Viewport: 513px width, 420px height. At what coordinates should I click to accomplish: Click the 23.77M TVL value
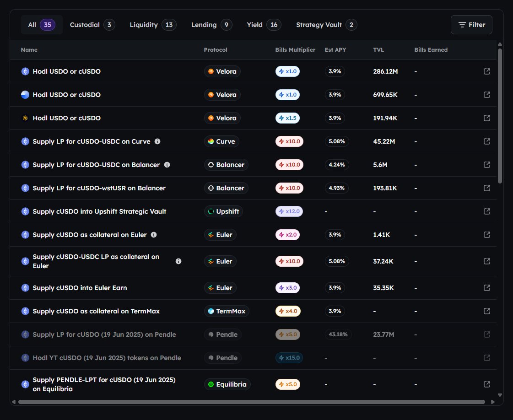coord(383,334)
